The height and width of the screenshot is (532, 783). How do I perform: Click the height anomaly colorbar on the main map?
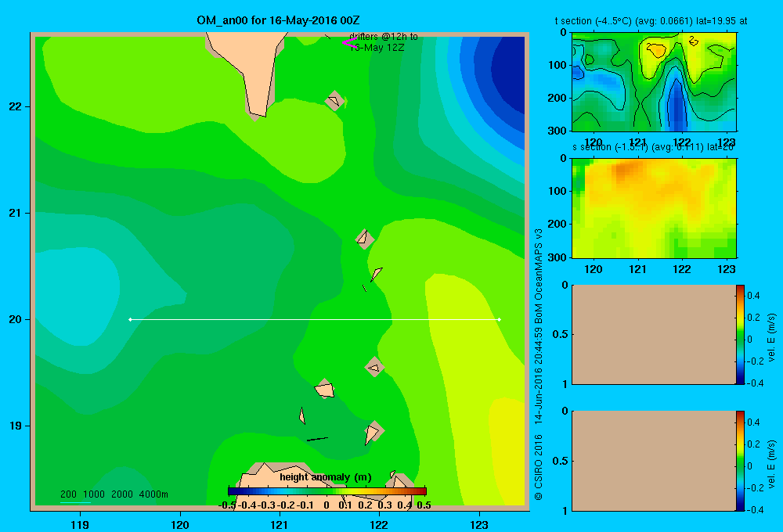(327, 491)
